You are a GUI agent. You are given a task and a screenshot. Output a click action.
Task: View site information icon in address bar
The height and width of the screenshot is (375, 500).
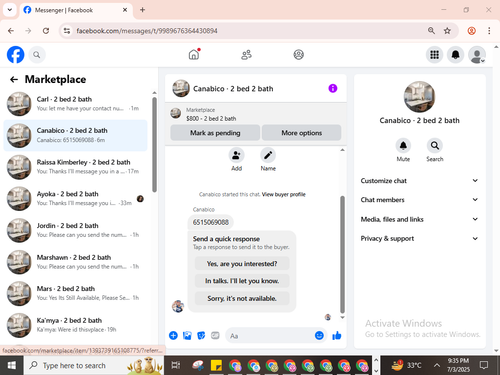tap(67, 31)
